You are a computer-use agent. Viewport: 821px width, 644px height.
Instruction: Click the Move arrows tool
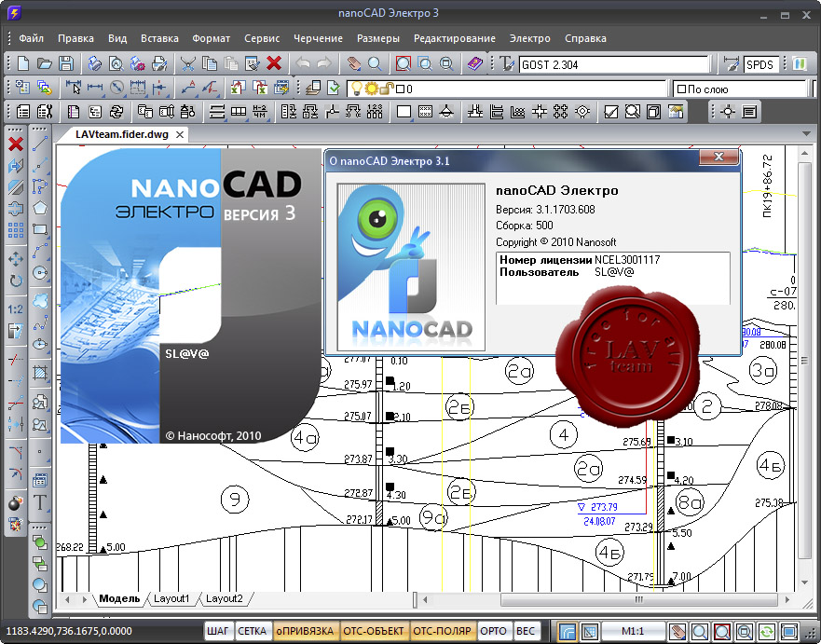point(16,259)
